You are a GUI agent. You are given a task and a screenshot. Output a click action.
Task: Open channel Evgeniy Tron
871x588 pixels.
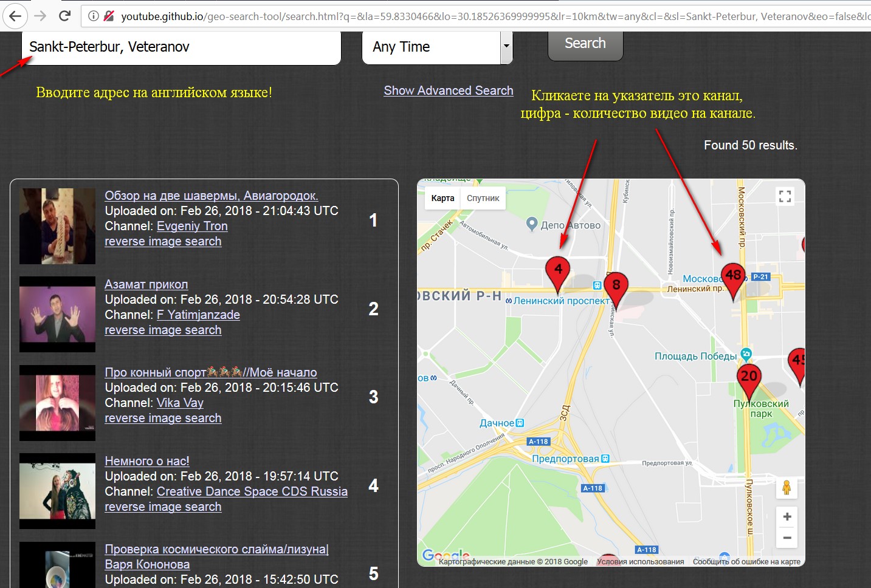[192, 226]
